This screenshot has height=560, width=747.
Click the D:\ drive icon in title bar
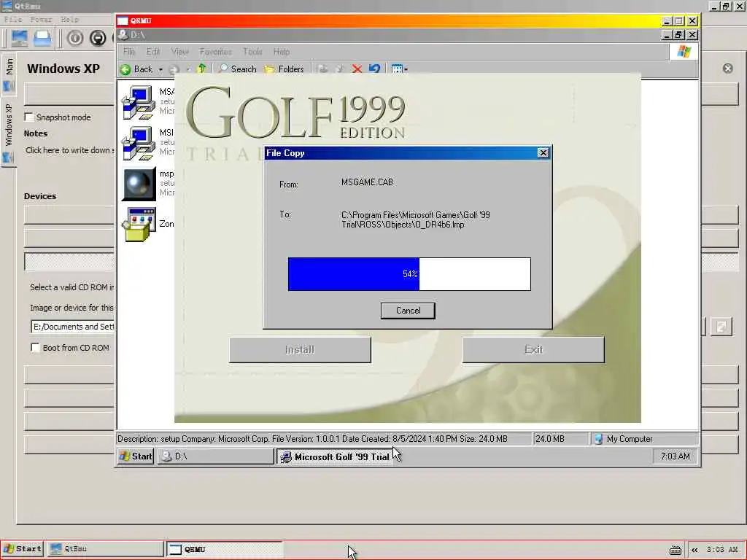tap(123, 35)
